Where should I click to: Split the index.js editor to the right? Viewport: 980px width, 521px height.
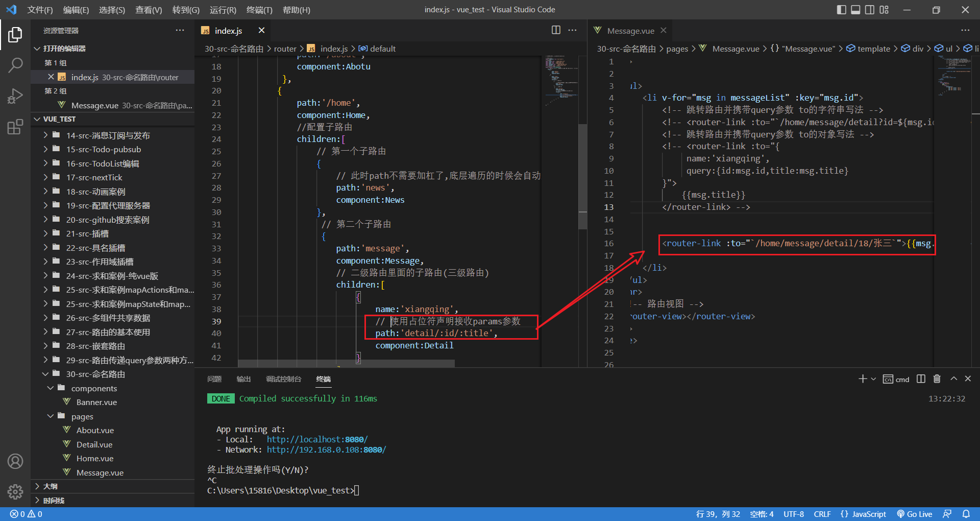[x=556, y=30]
